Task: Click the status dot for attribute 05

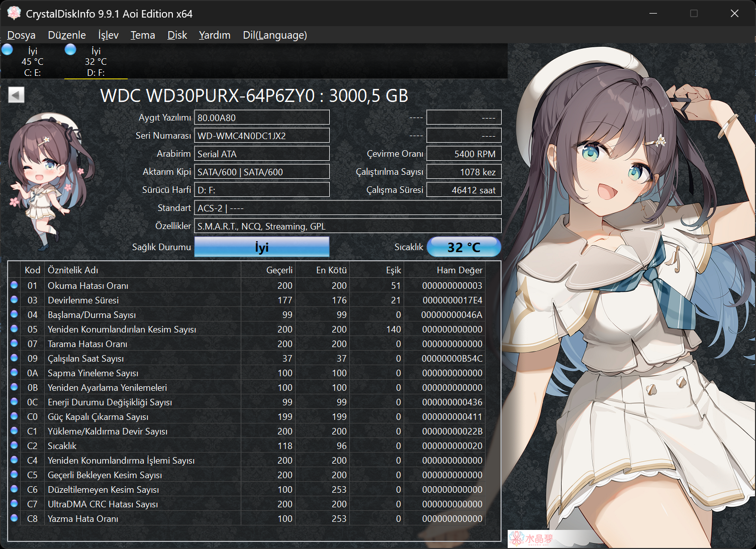Action: coord(14,328)
